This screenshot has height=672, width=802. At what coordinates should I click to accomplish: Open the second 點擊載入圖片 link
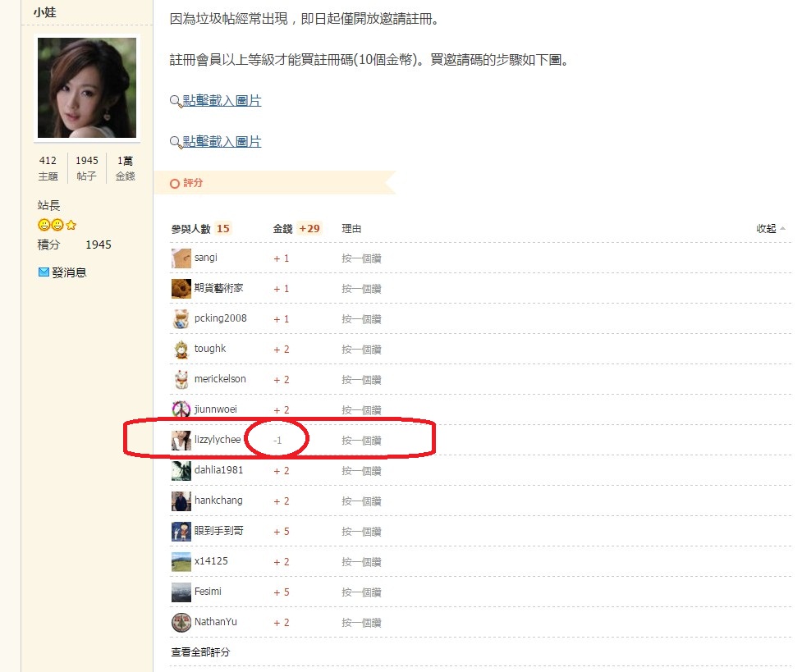(x=222, y=141)
